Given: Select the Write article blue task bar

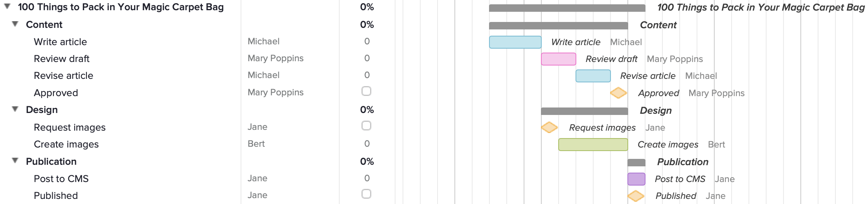Looking at the screenshot, I should 515,42.
